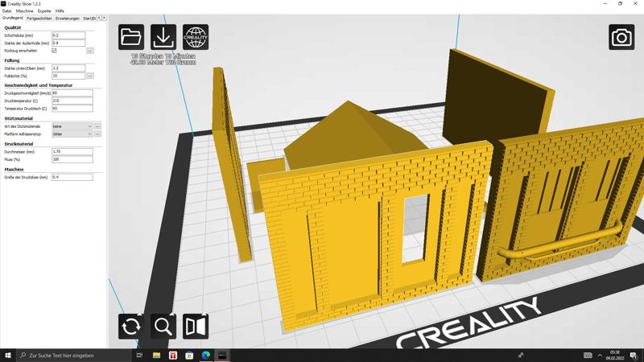
Task: Toggle the Rückzug einschalten checkbox
Action: (54, 51)
